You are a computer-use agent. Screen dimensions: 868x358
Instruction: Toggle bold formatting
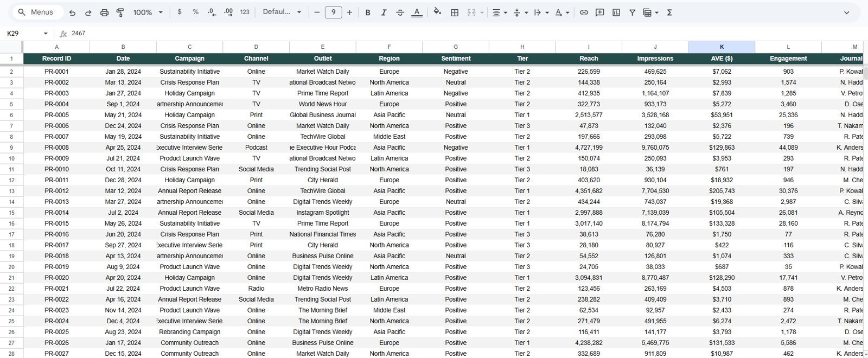(368, 12)
